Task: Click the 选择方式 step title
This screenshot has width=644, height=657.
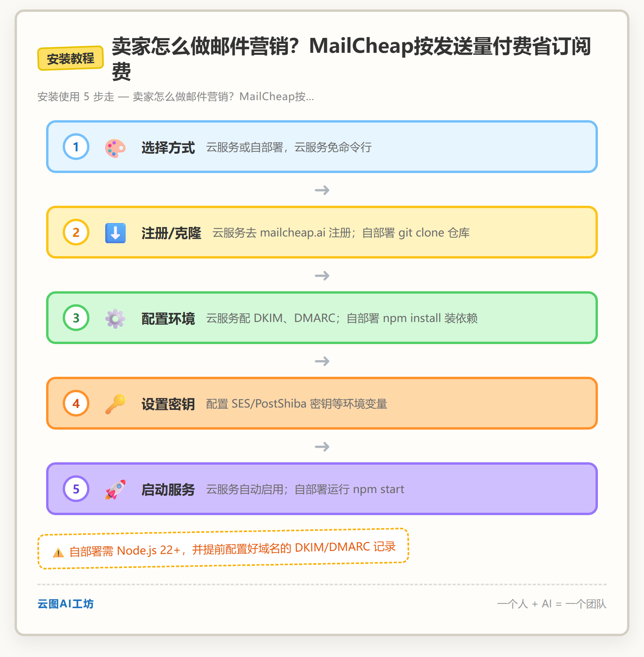Action: (x=168, y=147)
